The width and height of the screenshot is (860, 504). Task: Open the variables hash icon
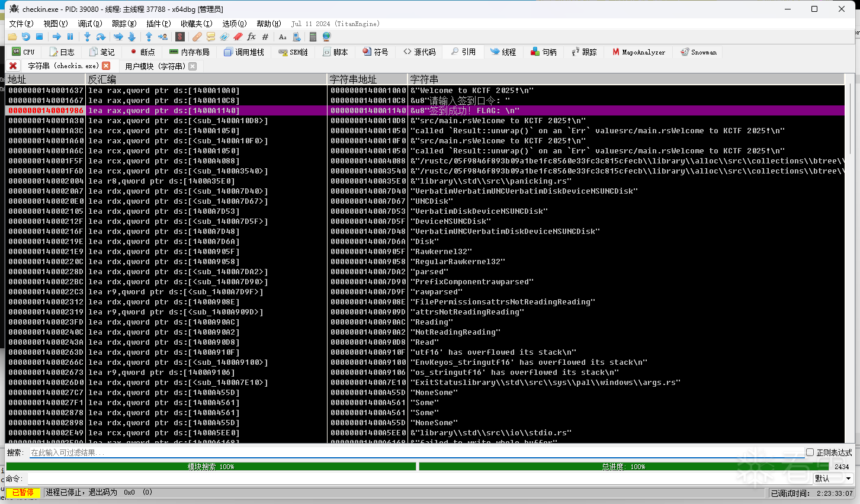[x=265, y=37]
